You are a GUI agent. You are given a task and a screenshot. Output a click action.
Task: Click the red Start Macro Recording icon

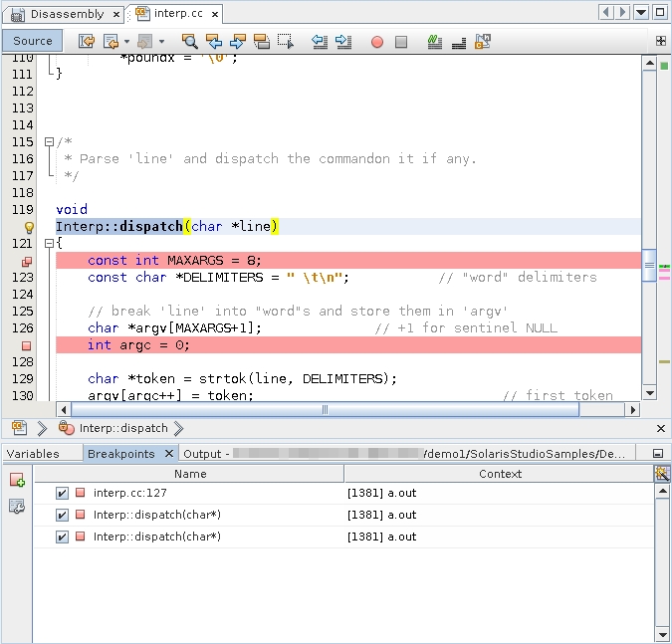coord(377,42)
